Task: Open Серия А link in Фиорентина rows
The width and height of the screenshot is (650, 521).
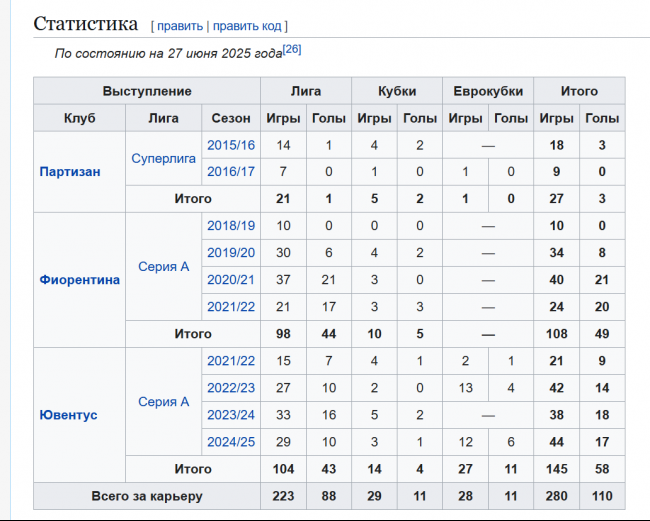Action: [x=163, y=267]
